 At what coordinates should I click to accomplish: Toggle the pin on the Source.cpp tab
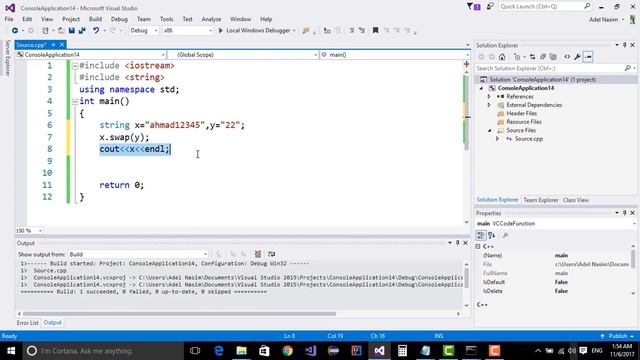pyautogui.click(x=53, y=44)
